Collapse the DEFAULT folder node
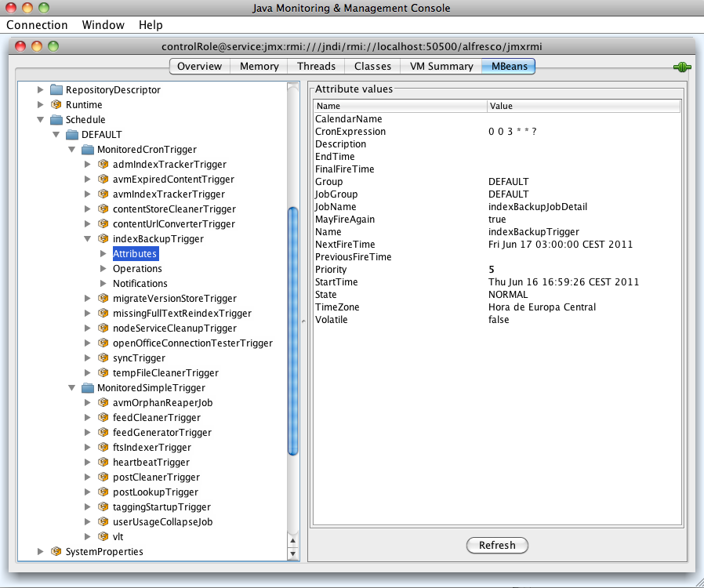 point(56,134)
